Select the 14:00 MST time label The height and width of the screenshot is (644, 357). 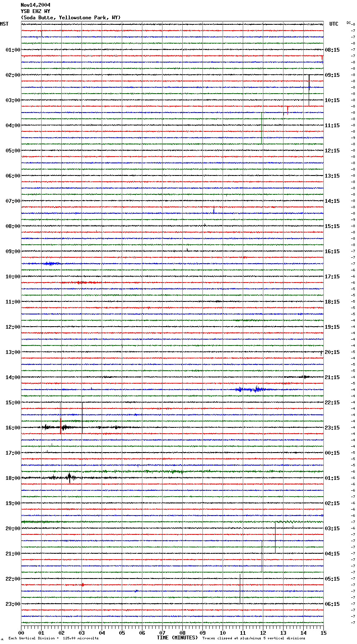point(13,377)
